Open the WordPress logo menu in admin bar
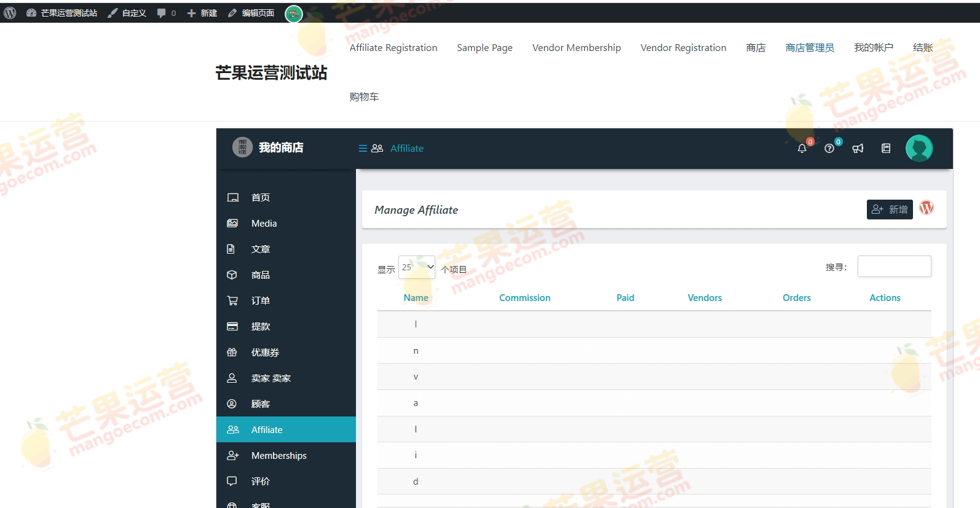Screen dimensions: 980x508 (x=10, y=13)
